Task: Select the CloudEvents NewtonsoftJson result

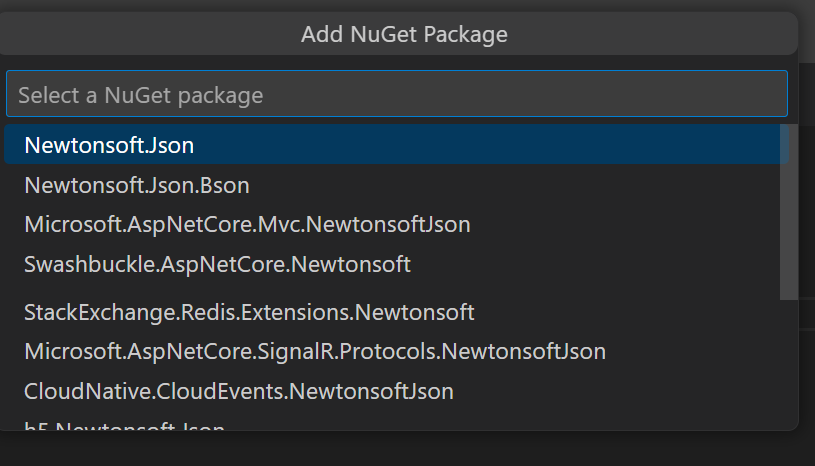Action: tap(239, 391)
